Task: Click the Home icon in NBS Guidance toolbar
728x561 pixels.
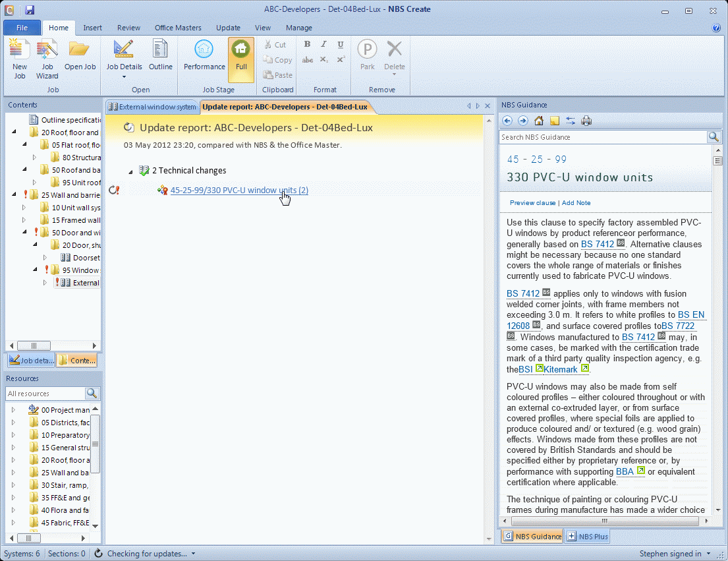Action: point(538,121)
